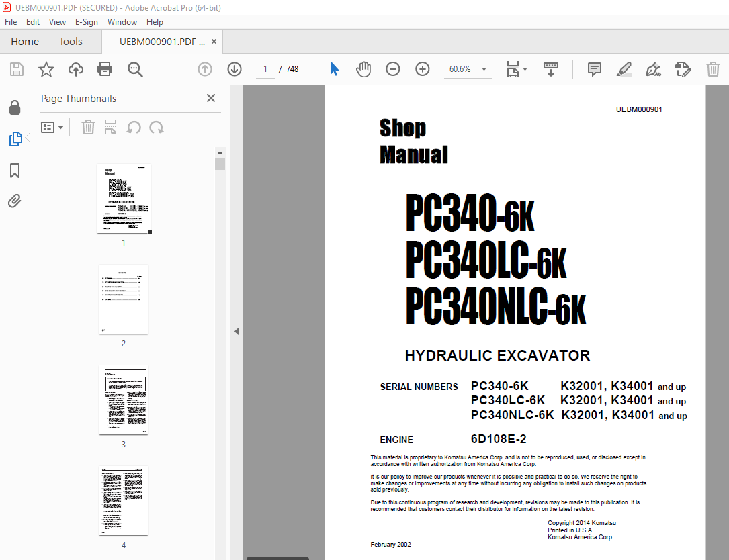
Task: Rotate pages clockwise
Action: (x=156, y=127)
